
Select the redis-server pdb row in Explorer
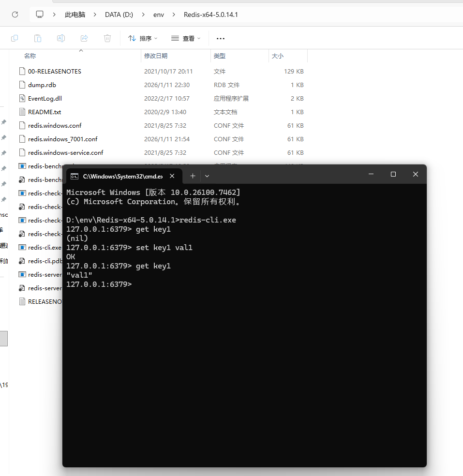click(x=40, y=288)
